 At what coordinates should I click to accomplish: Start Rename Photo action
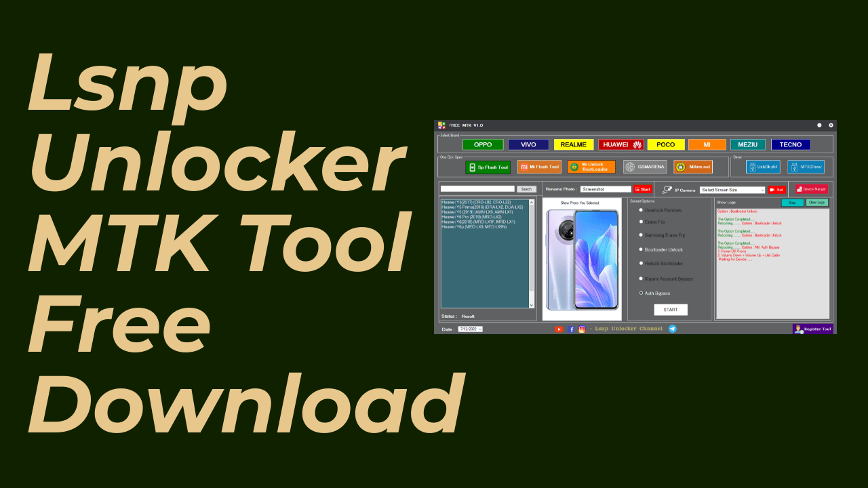coord(642,190)
